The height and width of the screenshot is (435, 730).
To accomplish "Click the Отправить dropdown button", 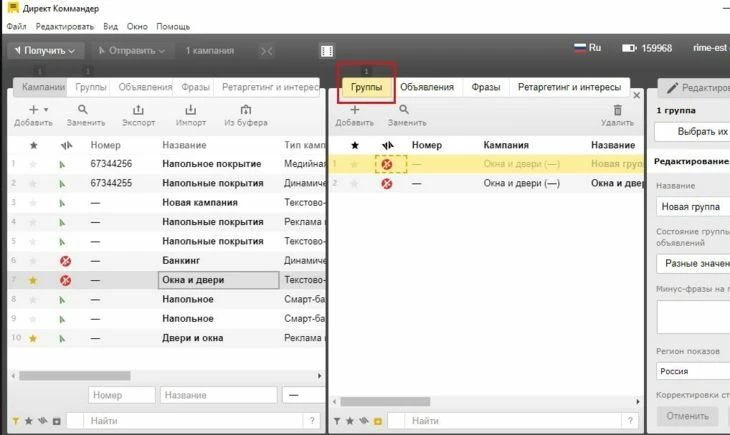I will tap(132, 51).
